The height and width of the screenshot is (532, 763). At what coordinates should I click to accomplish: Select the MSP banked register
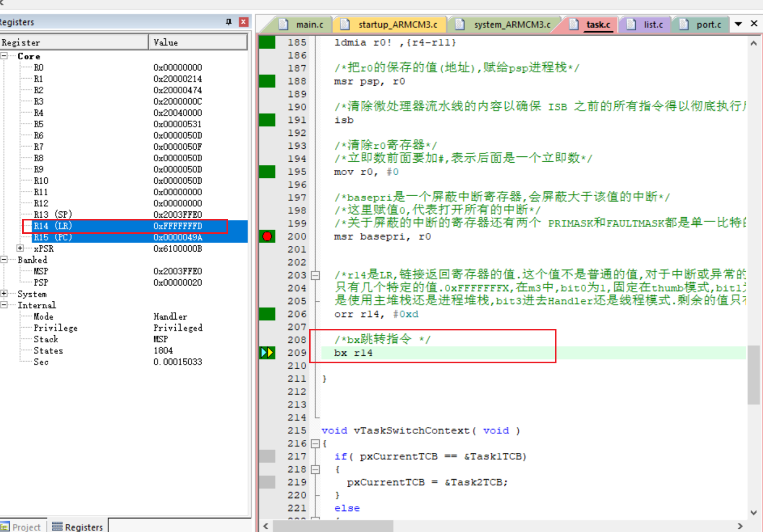(x=123, y=271)
